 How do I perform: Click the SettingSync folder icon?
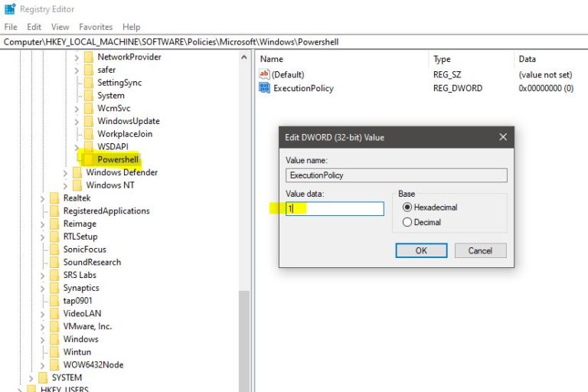(89, 83)
